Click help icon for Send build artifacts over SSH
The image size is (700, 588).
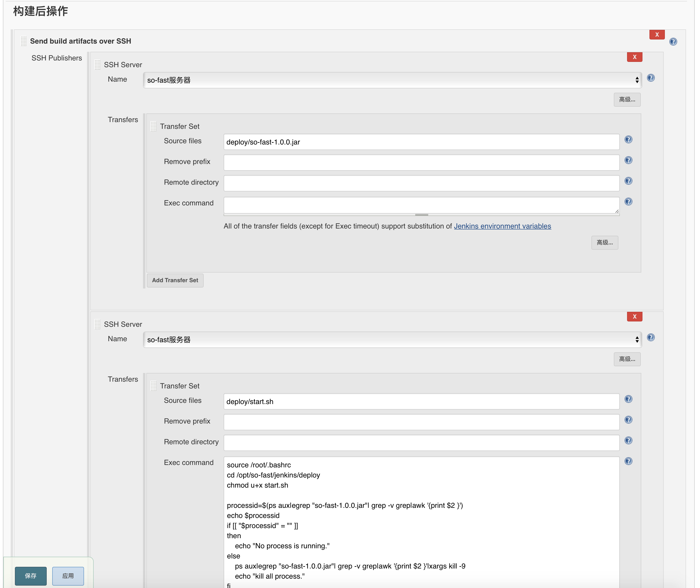(x=673, y=42)
